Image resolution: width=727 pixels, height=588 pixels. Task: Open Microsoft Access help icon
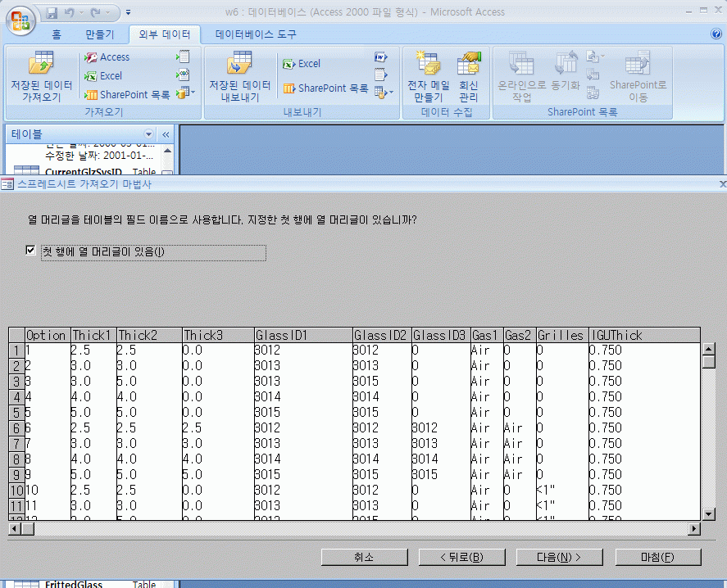716,34
